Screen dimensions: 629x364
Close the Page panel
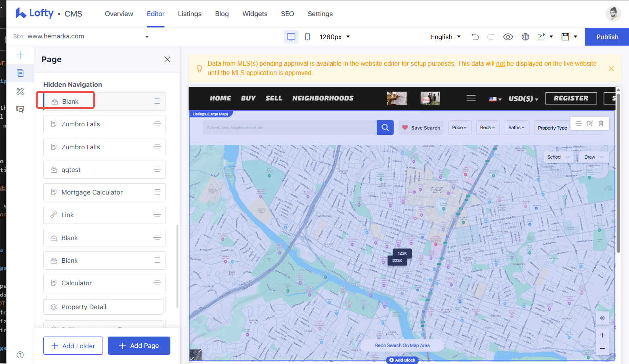[x=167, y=59]
